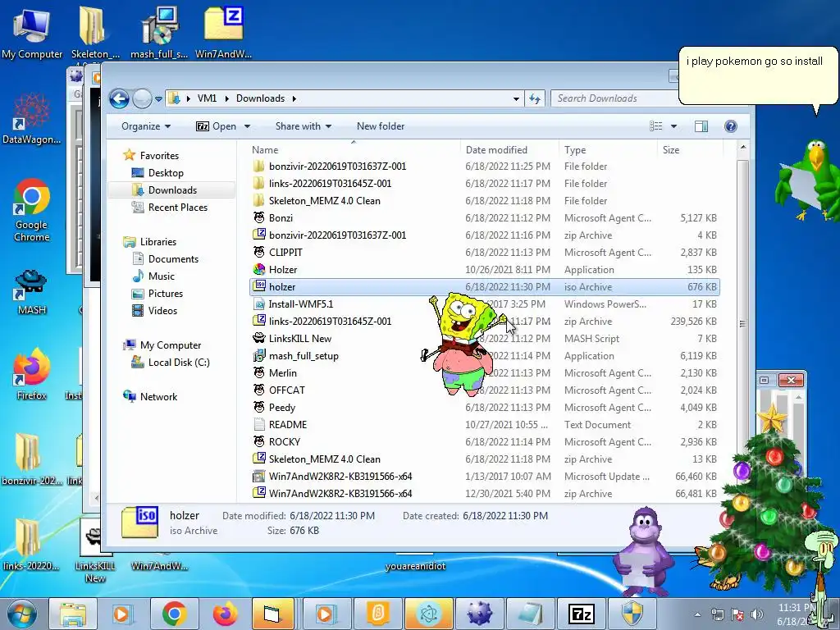Select the Holzer application file
The width and height of the screenshot is (840, 630).
click(x=484, y=269)
